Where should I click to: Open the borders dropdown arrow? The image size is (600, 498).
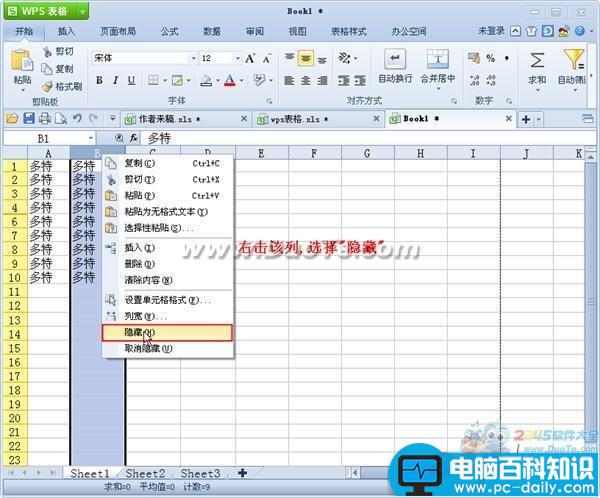click(165, 81)
